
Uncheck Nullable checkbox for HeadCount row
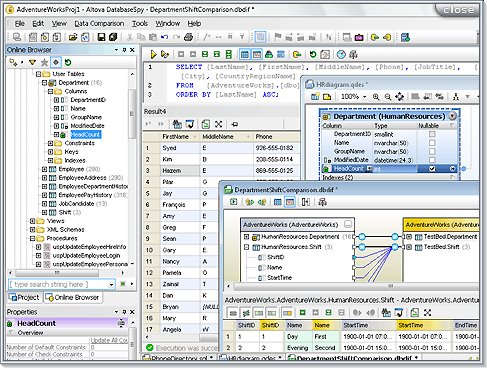click(x=432, y=169)
